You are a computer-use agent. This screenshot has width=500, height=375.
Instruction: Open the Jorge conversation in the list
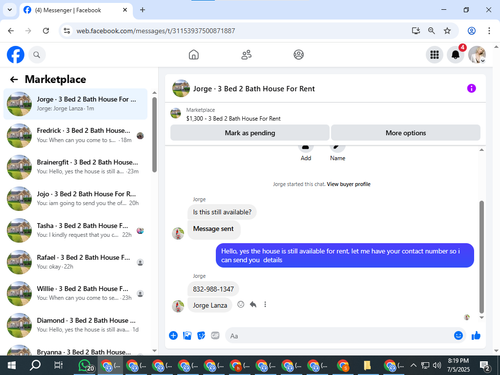(75, 104)
